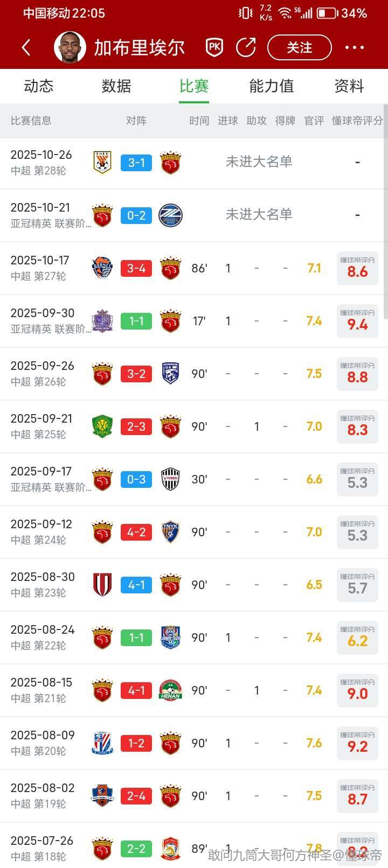Tap the green 1-1 score on 2025-08-24
The image size is (388, 868).
[x=136, y=638]
